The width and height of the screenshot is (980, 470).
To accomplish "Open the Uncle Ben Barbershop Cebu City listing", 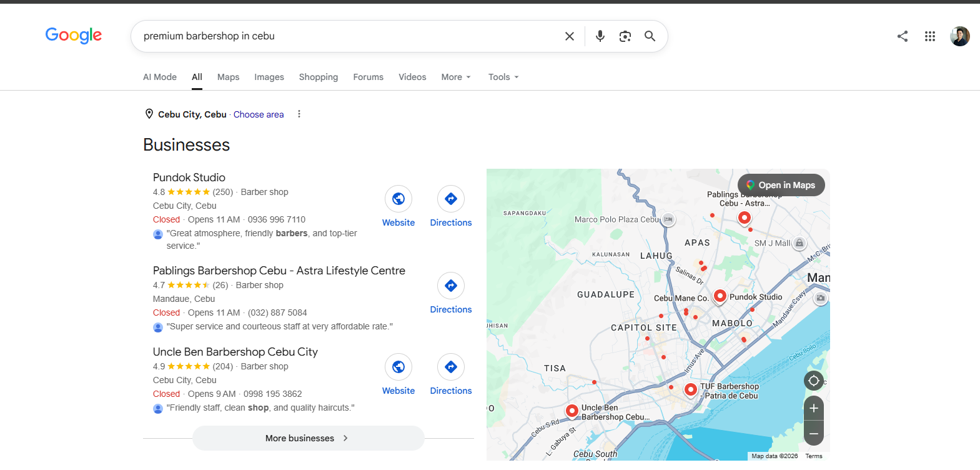I will tap(235, 352).
